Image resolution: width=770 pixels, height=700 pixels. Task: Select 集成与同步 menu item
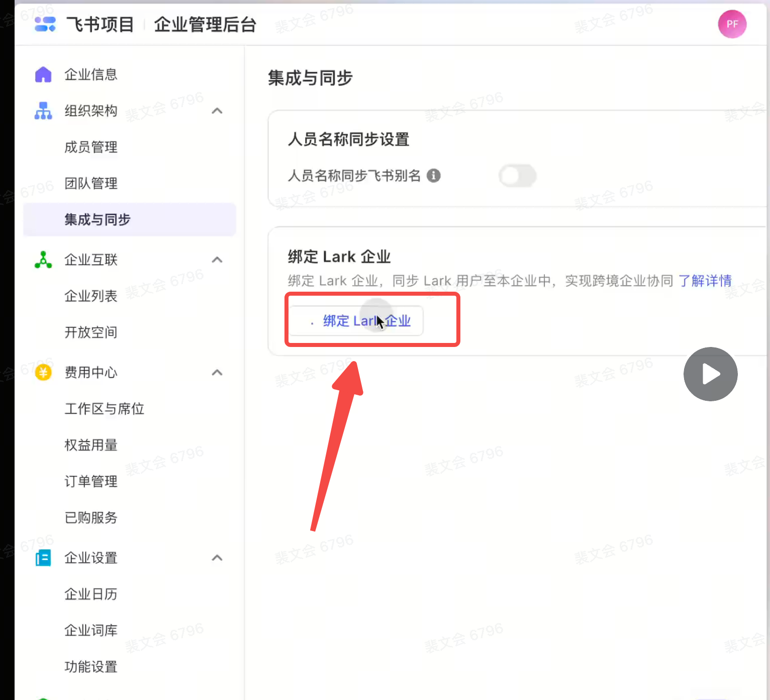click(130, 219)
